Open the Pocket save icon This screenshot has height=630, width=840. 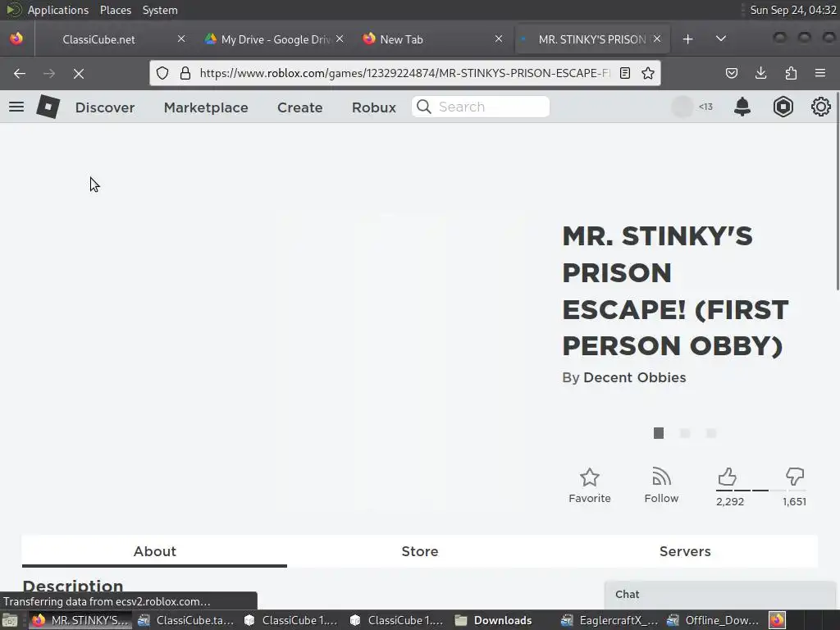pyautogui.click(x=731, y=73)
